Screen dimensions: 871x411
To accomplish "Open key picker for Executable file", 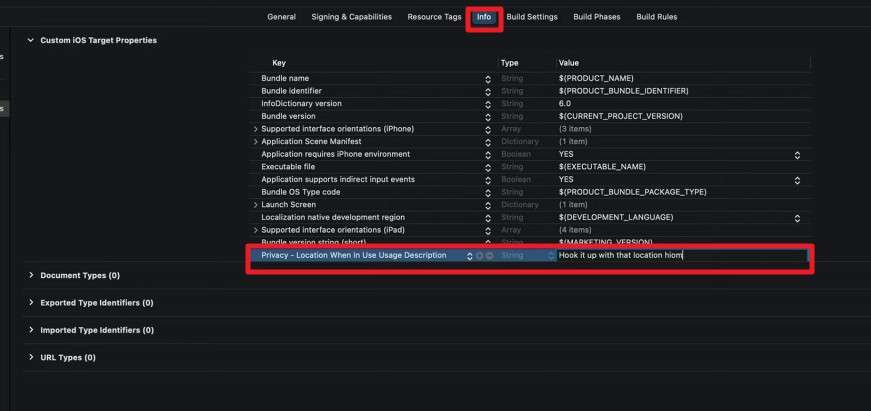I will [488, 167].
